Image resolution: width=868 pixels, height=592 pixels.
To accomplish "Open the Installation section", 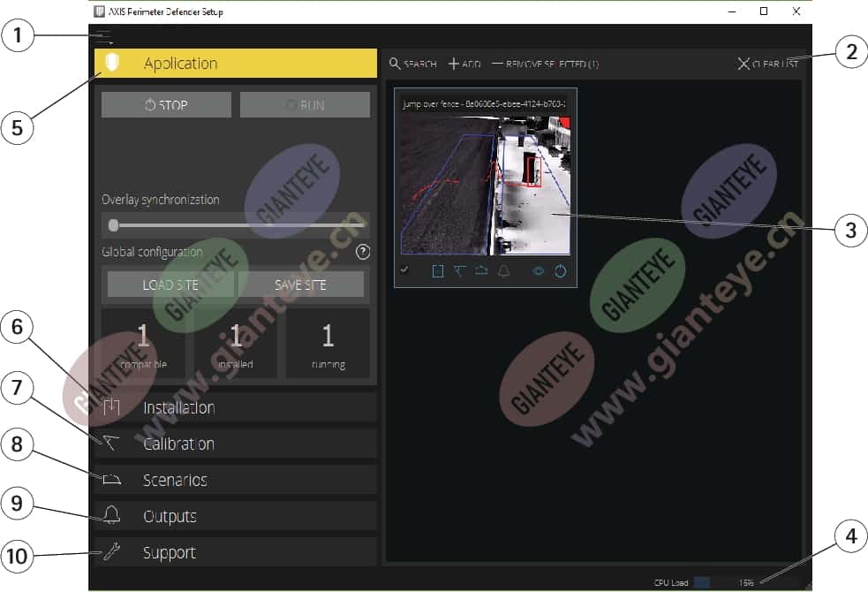I will [x=236, y=407].
